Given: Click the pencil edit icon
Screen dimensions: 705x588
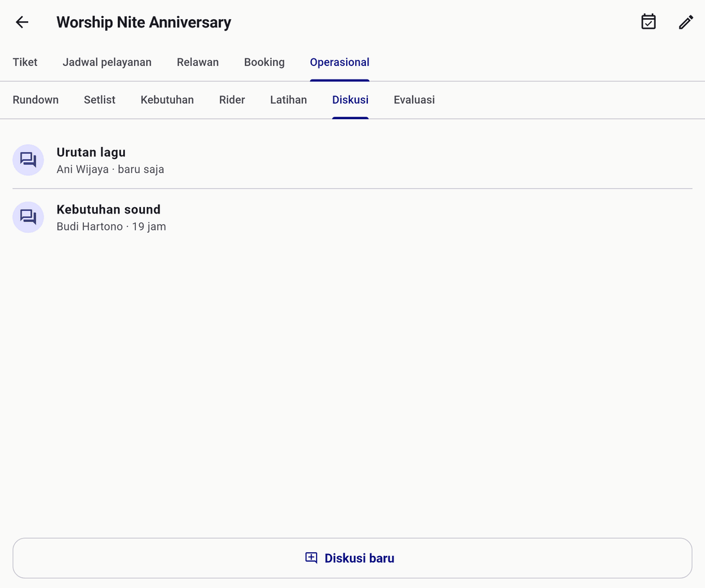Looking at the screenshot, I should 686,22.
